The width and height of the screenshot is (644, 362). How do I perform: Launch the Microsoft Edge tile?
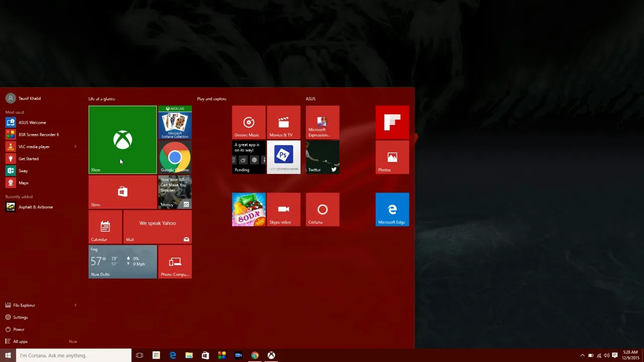point(392,210)
